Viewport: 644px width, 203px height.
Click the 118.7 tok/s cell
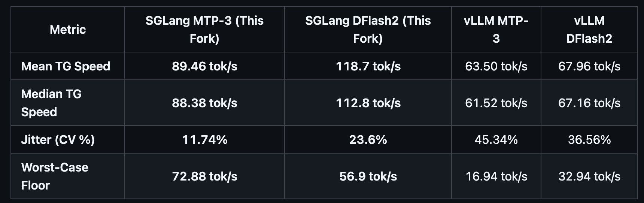[368, 66]
